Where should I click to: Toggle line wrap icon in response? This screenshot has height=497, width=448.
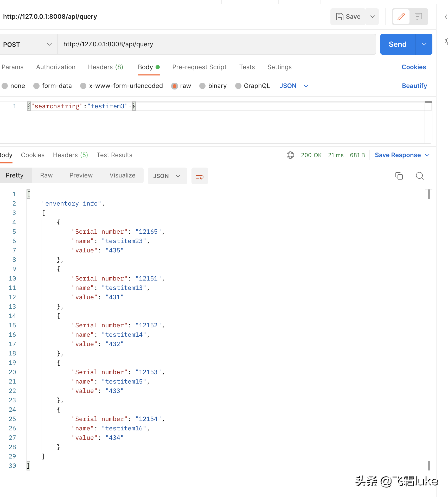point(200,176)
